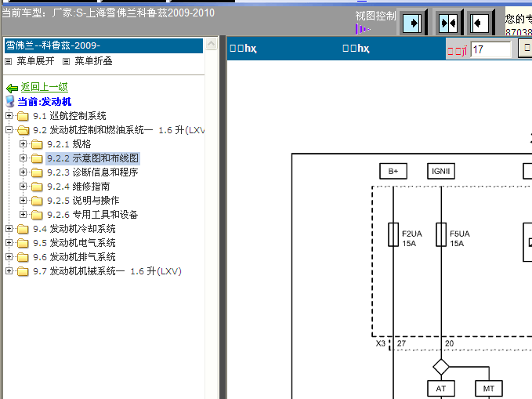The image size is (532, 399).
Task: Click the collapse-left view control icon
Action: [x=479, y=23]
